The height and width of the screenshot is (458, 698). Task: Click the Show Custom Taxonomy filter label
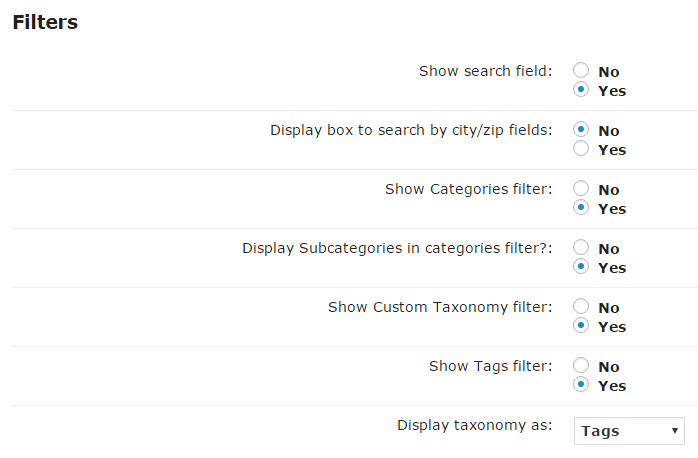tap(440, 307)
